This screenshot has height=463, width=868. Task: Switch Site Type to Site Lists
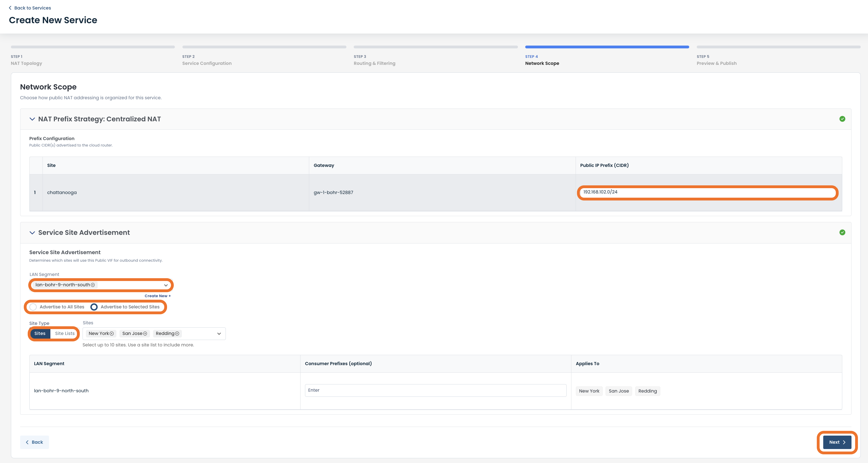[65, 333]
